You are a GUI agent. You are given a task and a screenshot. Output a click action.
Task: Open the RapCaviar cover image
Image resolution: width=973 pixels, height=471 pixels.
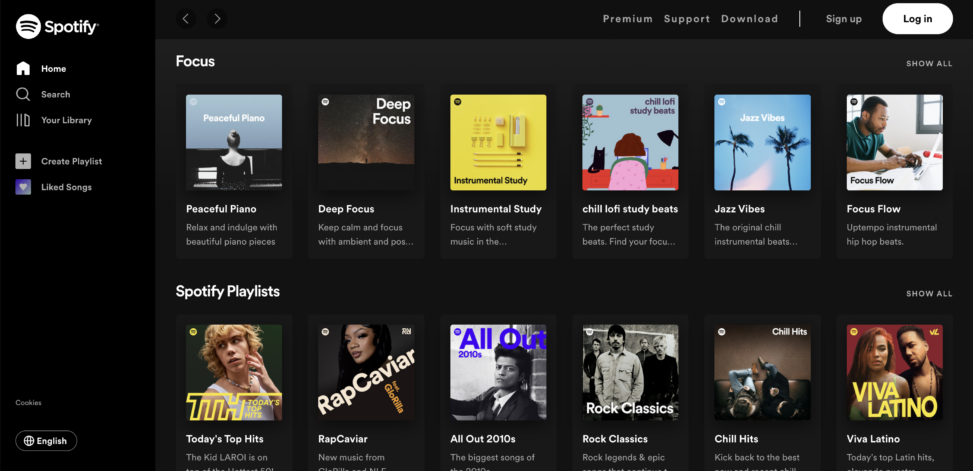[366, 372]
